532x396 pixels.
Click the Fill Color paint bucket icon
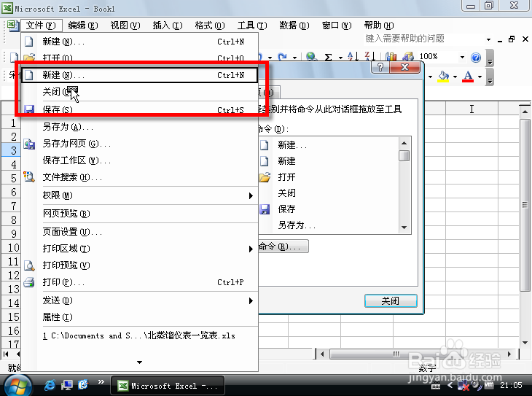click(443, 77)
